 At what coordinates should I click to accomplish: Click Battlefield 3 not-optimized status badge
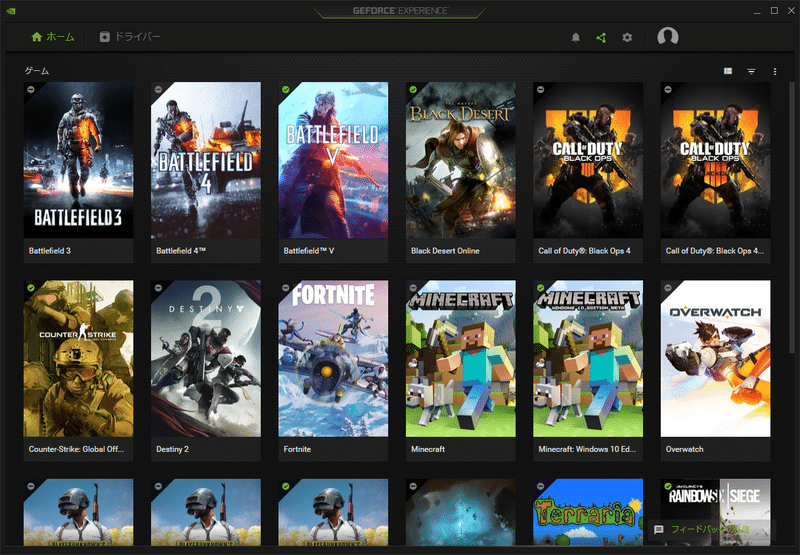pos(31,90)
